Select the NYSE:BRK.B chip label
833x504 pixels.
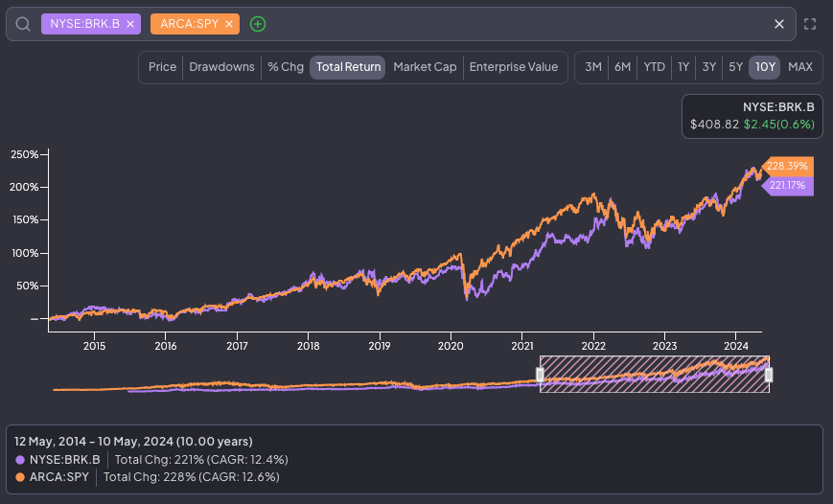point(84,24)
